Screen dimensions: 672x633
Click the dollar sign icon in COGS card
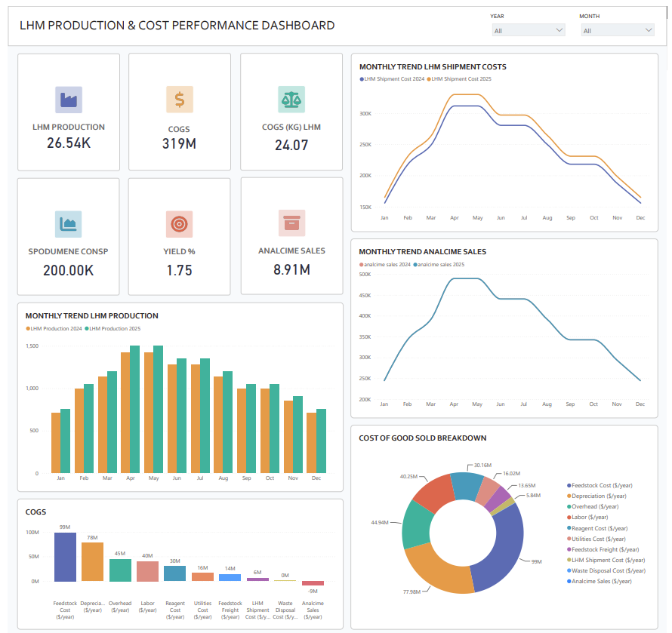click(180, 100)
